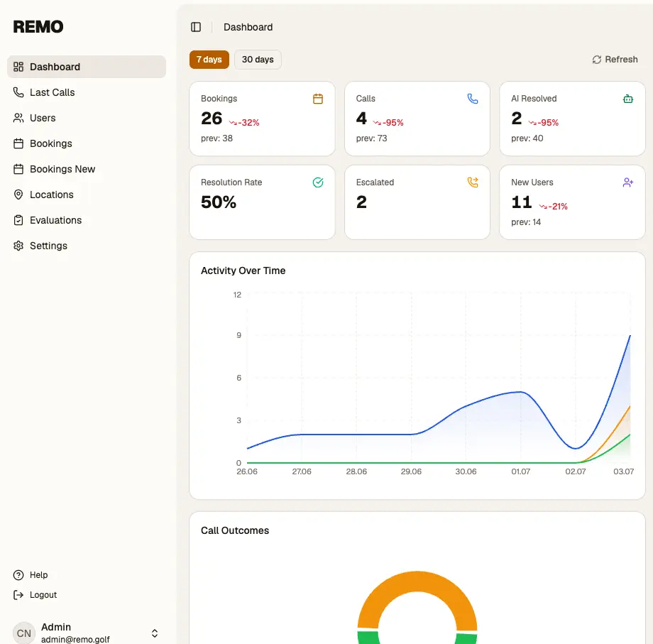Viewport: 653px width, 644px height.
Task: Click the Logout arrow icon
Action: [x=18, y=595]
